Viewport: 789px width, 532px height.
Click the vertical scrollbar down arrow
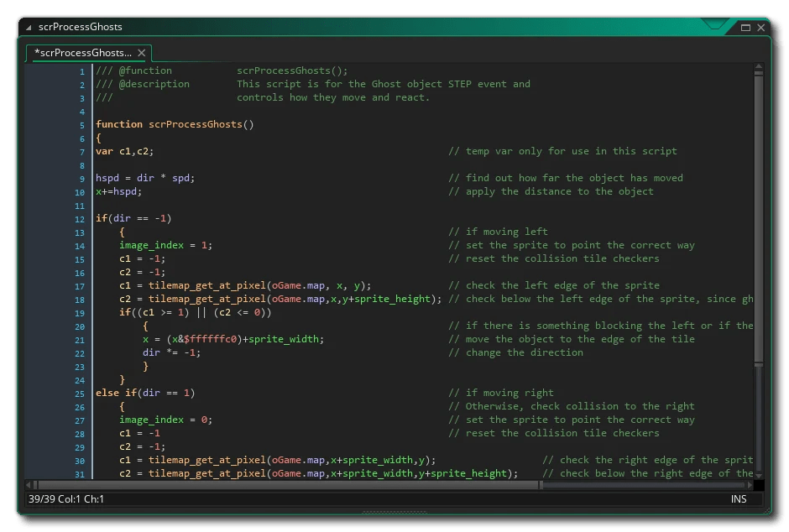point(759,475)
